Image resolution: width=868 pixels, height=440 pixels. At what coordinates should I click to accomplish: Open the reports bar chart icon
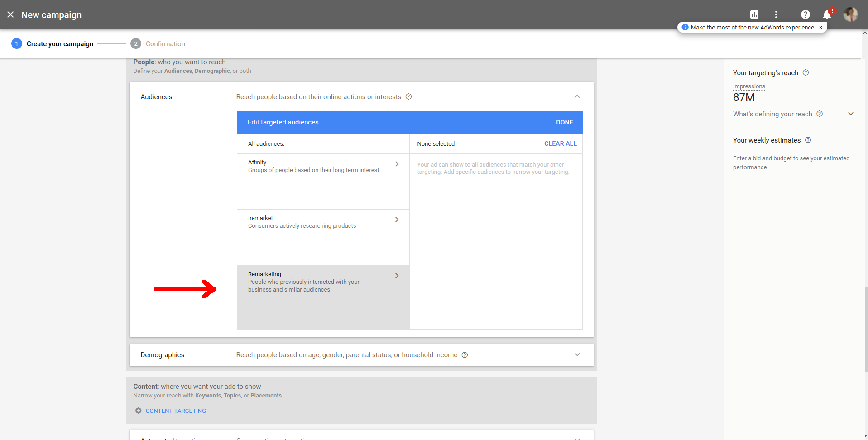[x=754, y=14]
